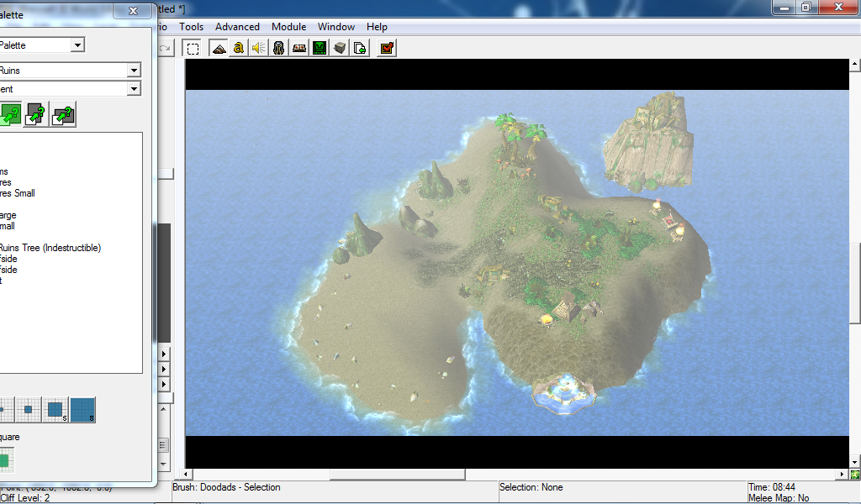861x504 pixels.
Task: Close the Palette window
Action: 133,10
